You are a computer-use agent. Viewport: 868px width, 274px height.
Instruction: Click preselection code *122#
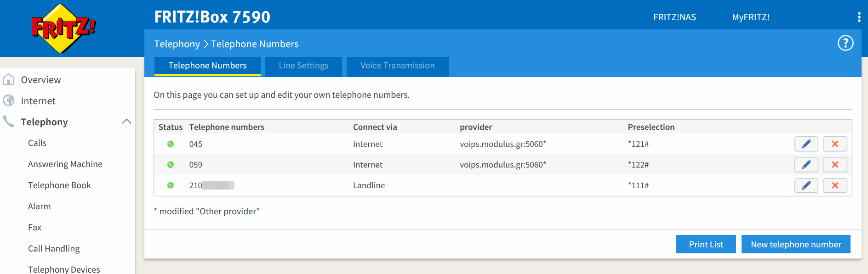tap(638, 165)
